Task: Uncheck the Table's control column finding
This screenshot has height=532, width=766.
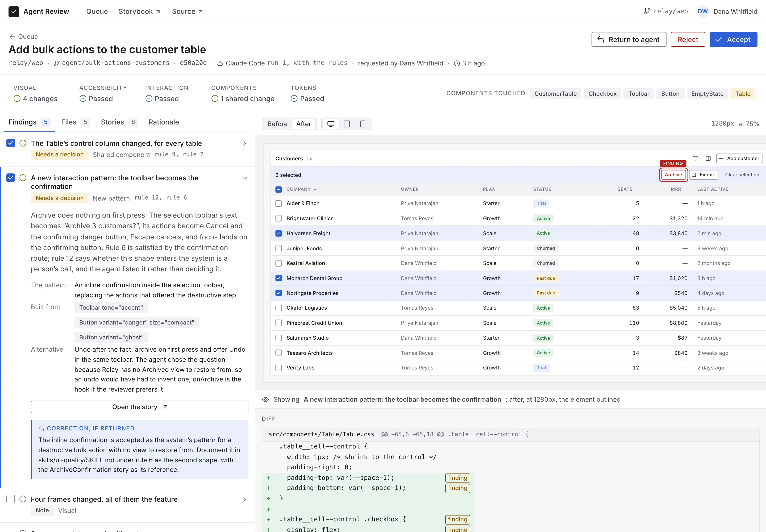Action: tap(11, 143)
